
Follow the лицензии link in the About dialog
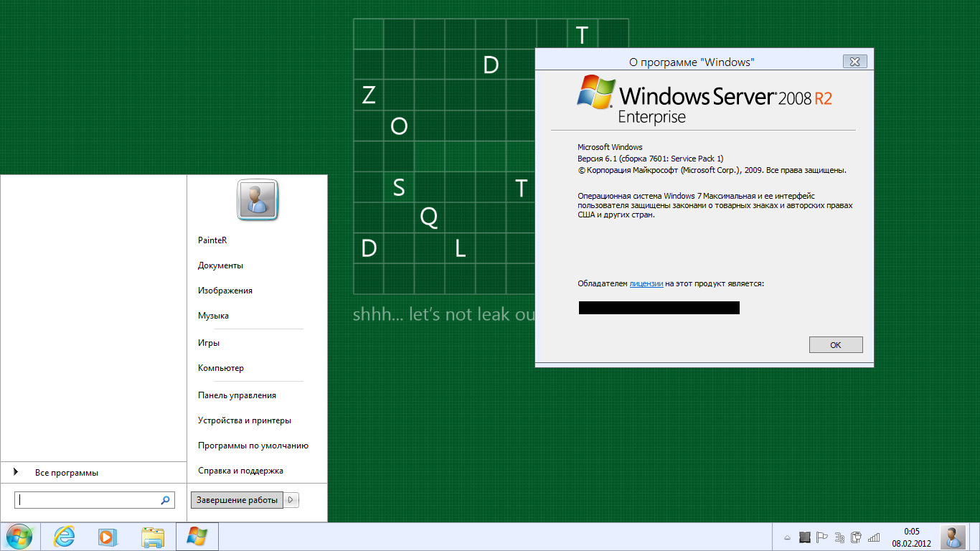[x=646, y=283]
